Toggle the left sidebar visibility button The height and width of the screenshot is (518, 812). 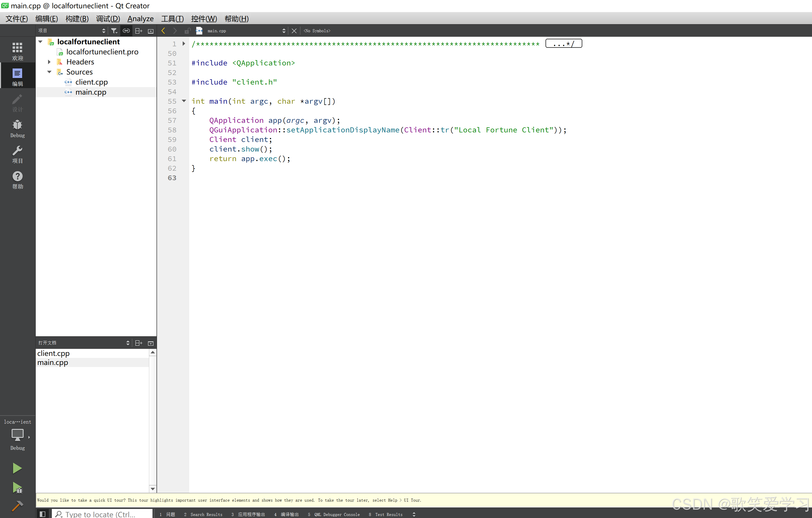(43, 514)
